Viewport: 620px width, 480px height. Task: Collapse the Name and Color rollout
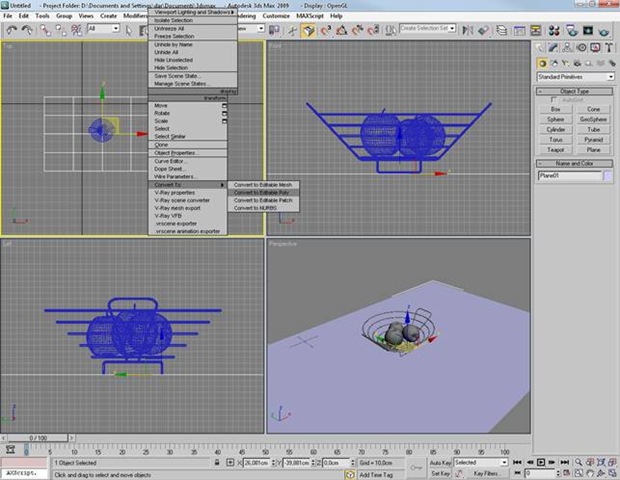pyautogui.click(x=575, y=163)
